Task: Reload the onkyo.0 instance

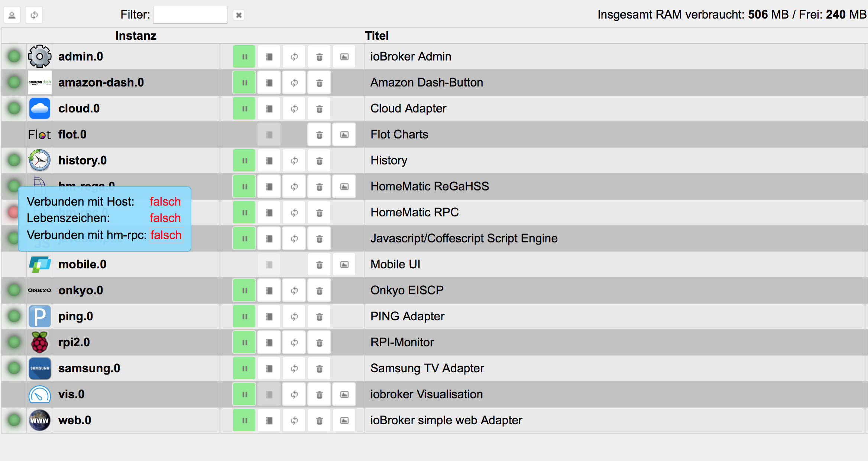Action: click(294, 291)
